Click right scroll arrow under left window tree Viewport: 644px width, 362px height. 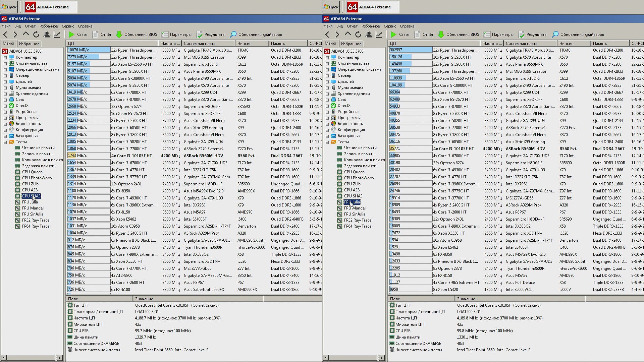[x=60, y=358]
